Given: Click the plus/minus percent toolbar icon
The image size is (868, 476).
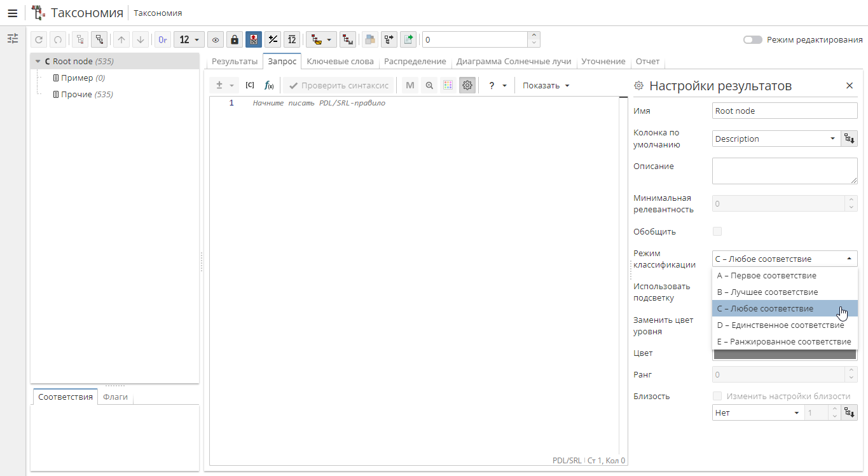Looking at the screenshot, I should (x=273, y=39).
